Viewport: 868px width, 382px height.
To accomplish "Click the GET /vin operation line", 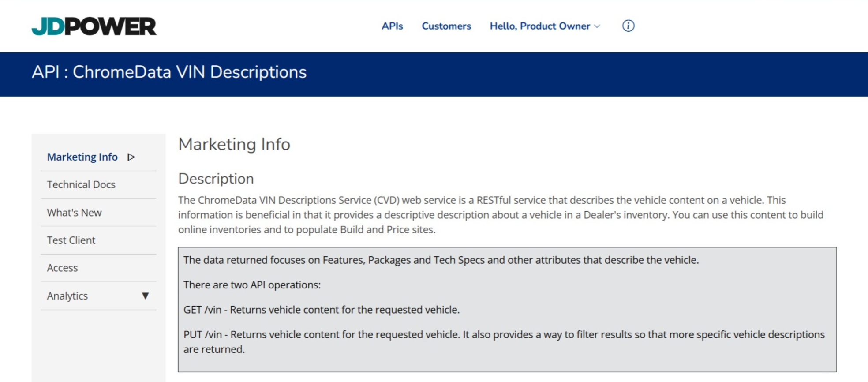I will coord(321,310).
